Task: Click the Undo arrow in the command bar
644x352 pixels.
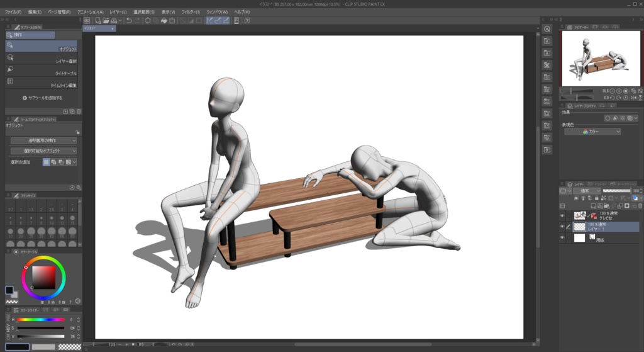Action: [x=128, y=20]
